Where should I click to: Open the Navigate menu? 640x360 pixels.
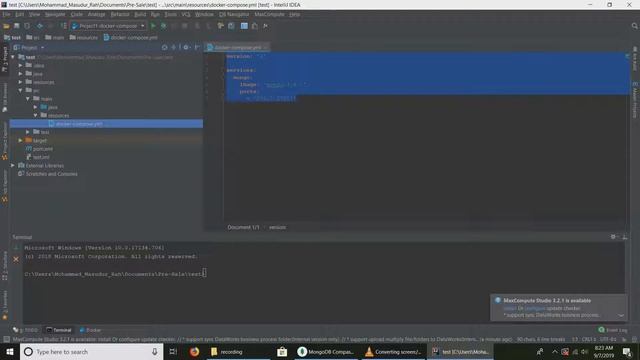pos(55,14)
